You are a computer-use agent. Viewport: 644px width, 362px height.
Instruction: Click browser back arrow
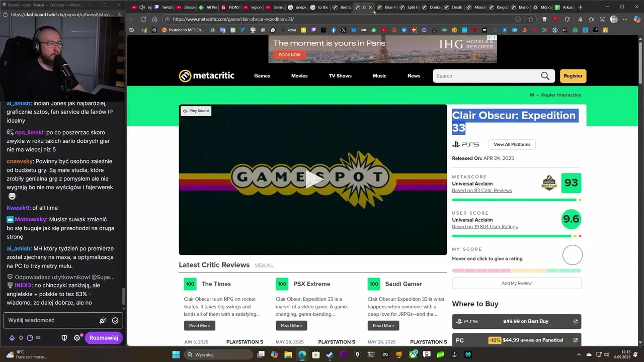coord(132,19)
